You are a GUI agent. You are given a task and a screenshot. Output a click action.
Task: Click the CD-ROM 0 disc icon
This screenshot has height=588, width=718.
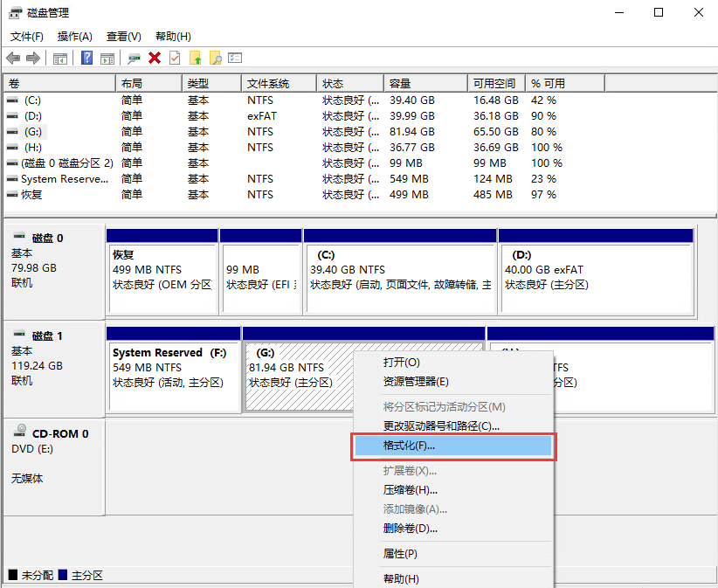20,430
